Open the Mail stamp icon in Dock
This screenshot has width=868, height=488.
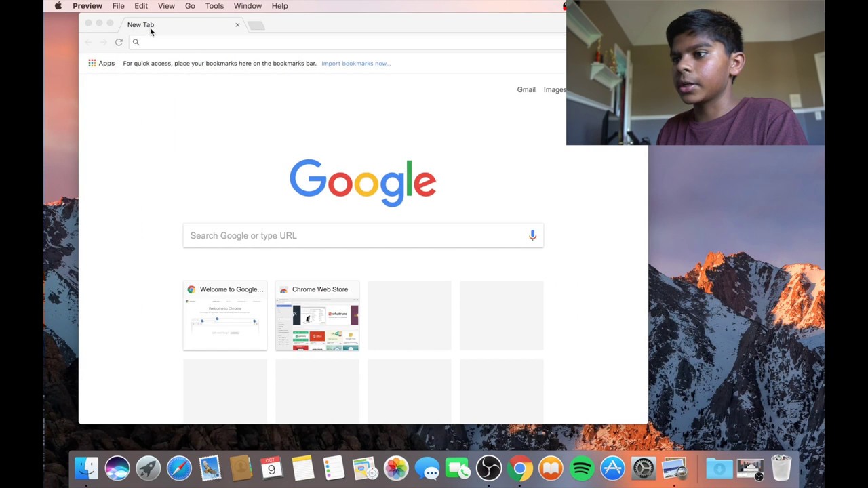[210, 468]
